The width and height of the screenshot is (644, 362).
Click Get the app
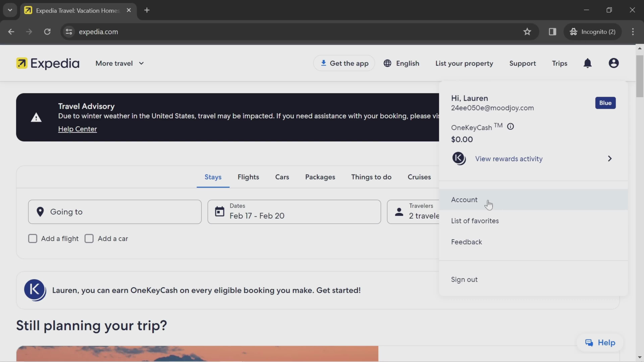pyautogui.click(x=344, y=63)
